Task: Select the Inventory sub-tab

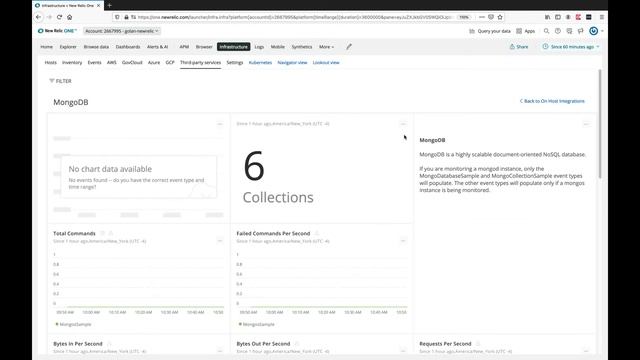Action: (72, 62)
